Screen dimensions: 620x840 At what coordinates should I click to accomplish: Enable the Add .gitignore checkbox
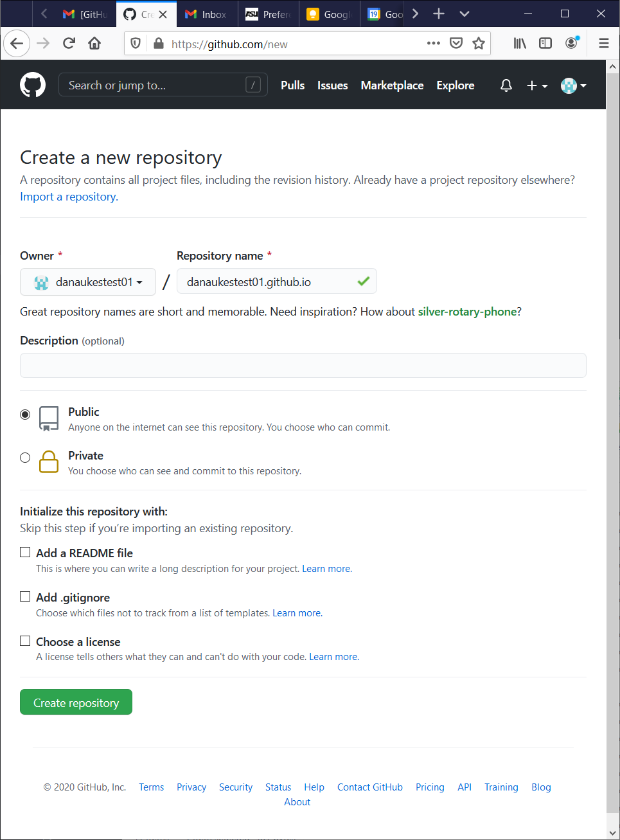tap(25, 596)
